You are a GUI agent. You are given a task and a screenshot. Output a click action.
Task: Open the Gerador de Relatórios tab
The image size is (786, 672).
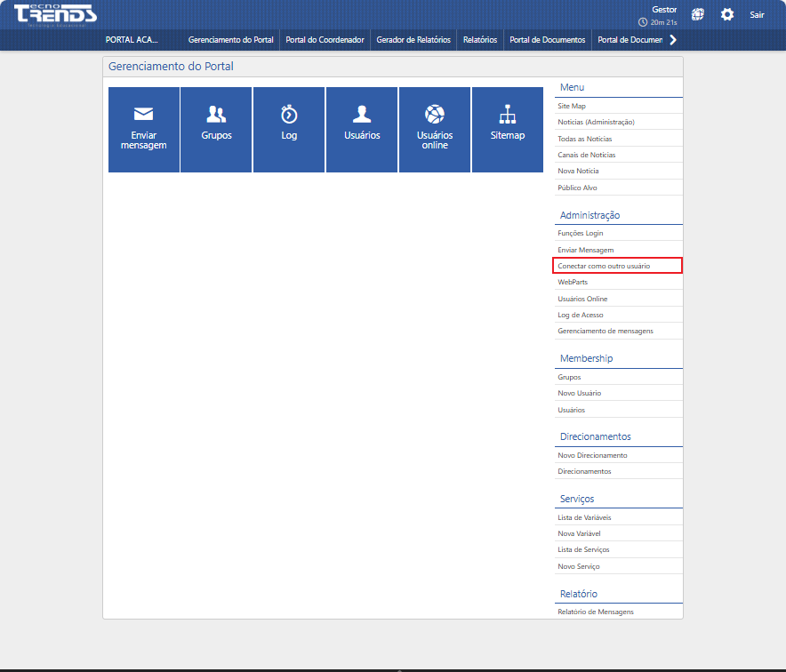[413, 40]
